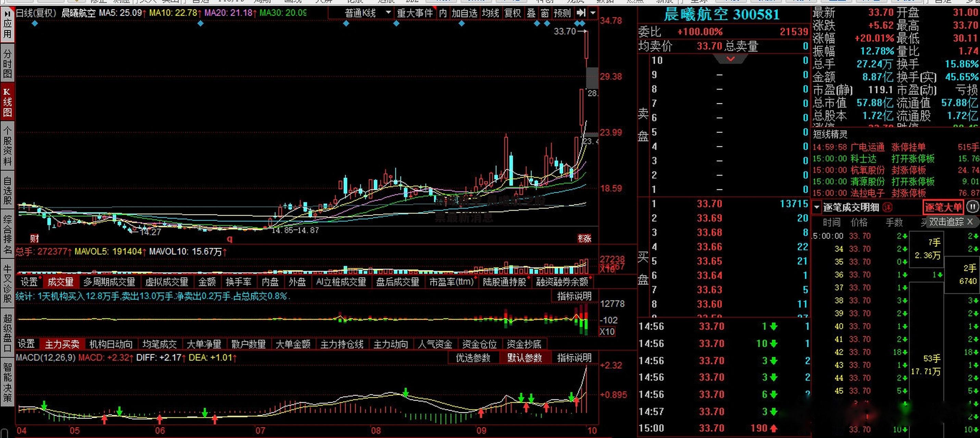The width and height of the screenshot is (980, 438).
Task: Add stock via 加自选 button
Action: [x=464, y=13]
